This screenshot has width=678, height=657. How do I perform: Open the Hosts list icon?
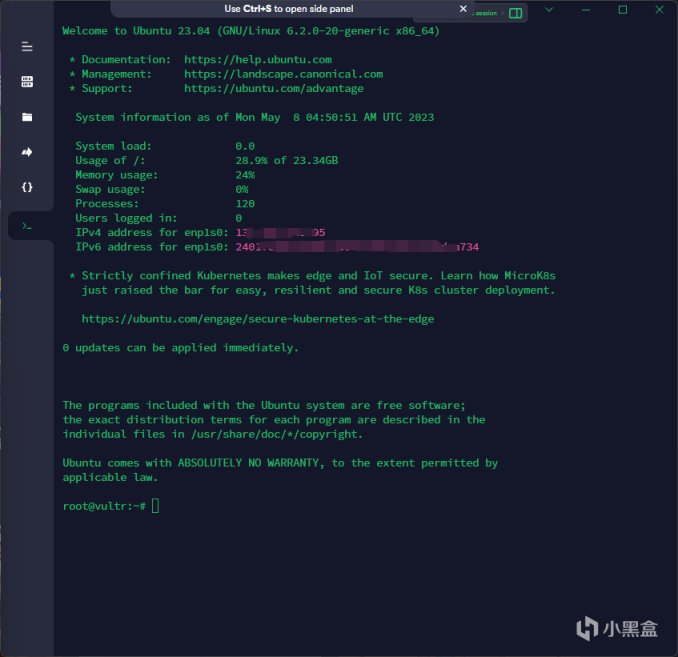[27, 81]
